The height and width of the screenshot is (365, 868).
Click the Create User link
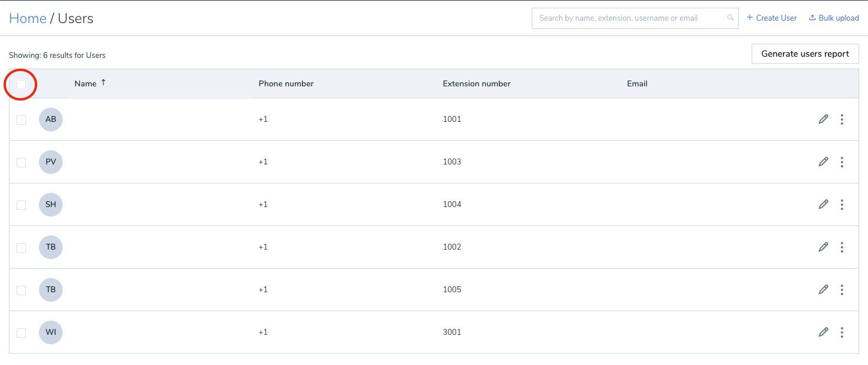tap(772, 18)
